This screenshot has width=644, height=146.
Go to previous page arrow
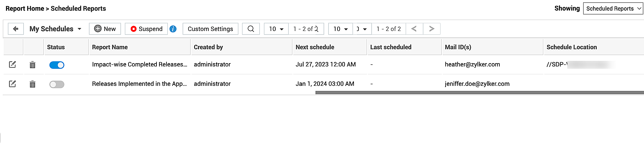click(414, 29)
